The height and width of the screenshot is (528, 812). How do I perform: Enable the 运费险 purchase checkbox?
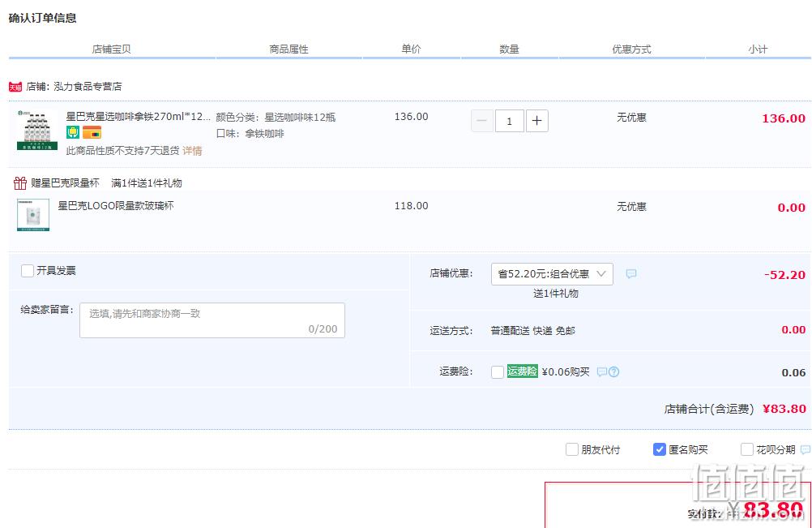coord(497,372)
